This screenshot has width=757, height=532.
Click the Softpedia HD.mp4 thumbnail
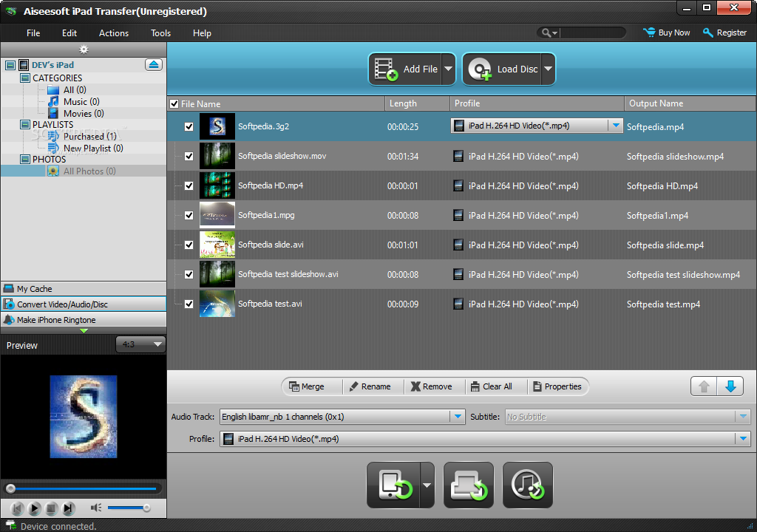[x=217, y=185]
